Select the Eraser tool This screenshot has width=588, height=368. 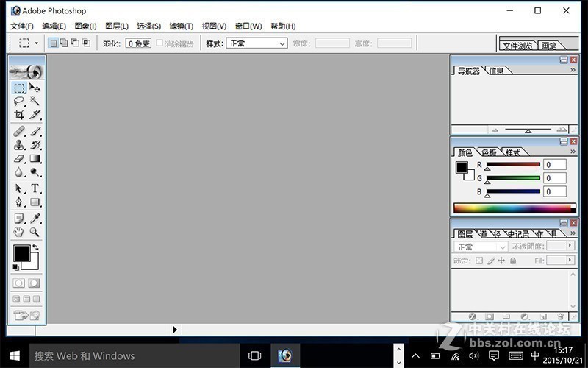click(x=19, y=158)
